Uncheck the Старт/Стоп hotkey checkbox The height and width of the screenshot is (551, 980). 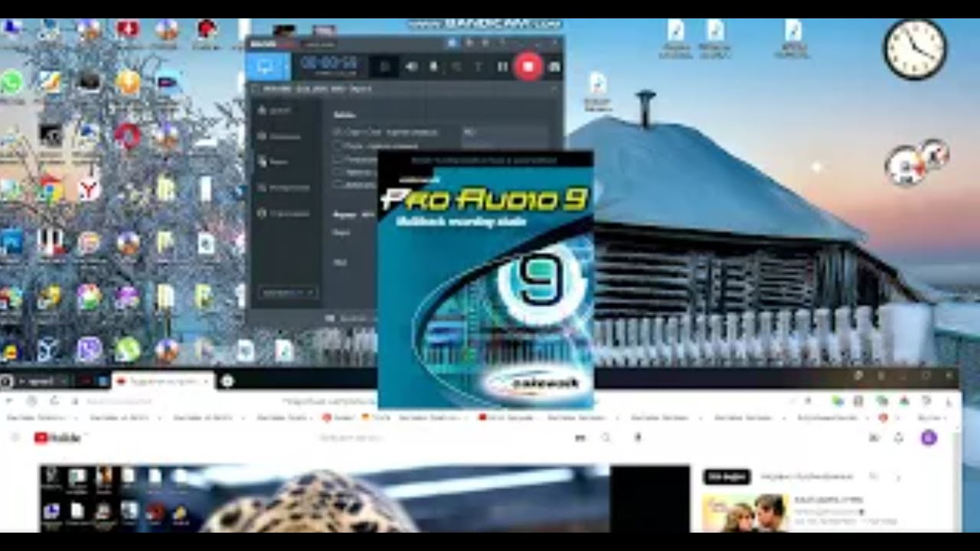pos(338,132)
